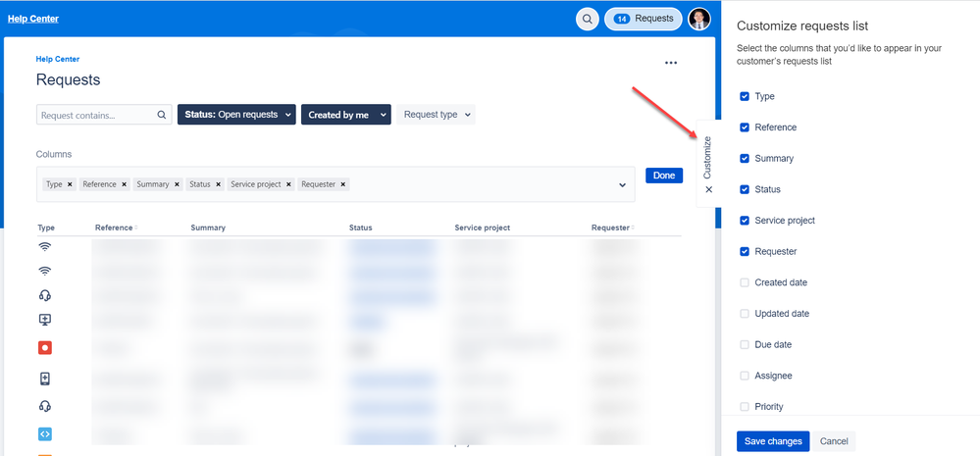Click the monitor request type icon
980x456 pixels.
coord(44,320)
